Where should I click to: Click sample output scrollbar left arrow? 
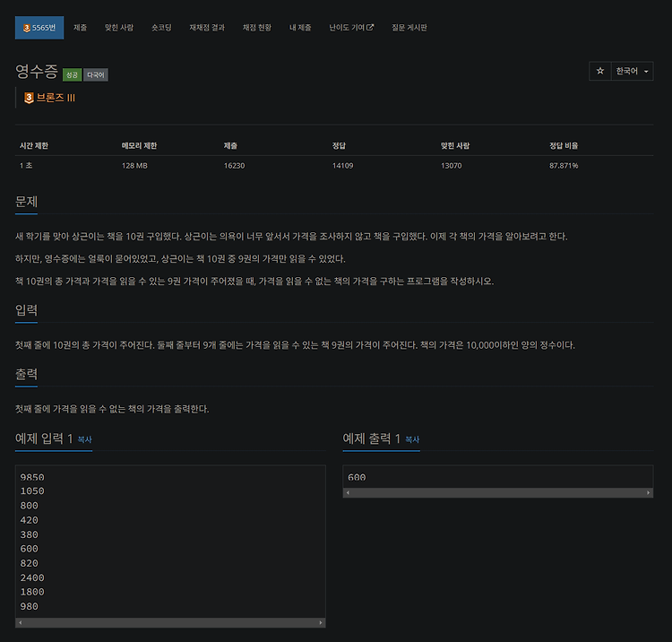point(348,493)
